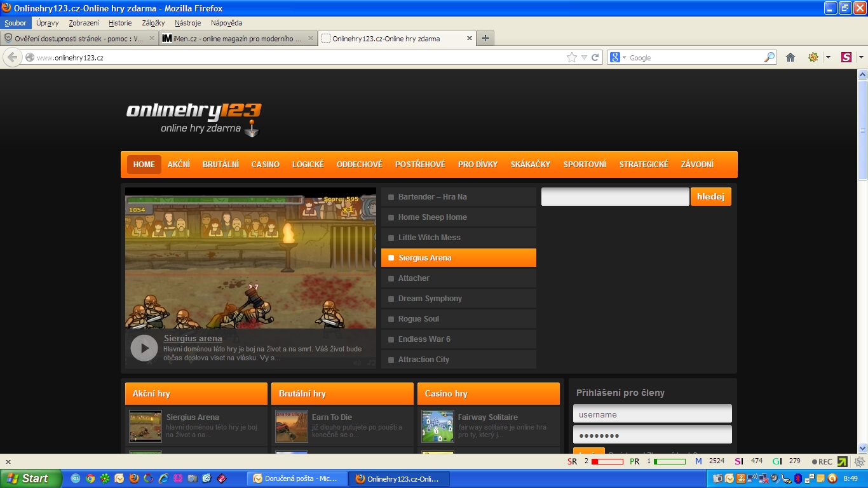
Task: Click the green arrow icon in the add-on bar
Action: pyautogui.click(x=843, y=462)
